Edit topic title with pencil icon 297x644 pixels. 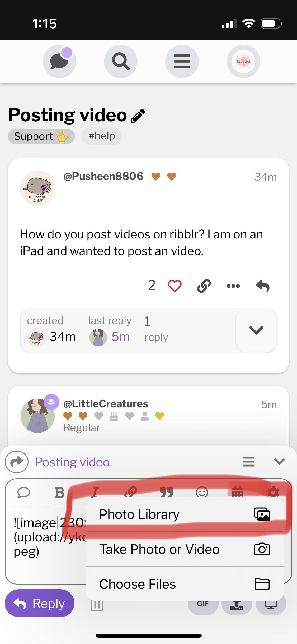click(138, 116)
